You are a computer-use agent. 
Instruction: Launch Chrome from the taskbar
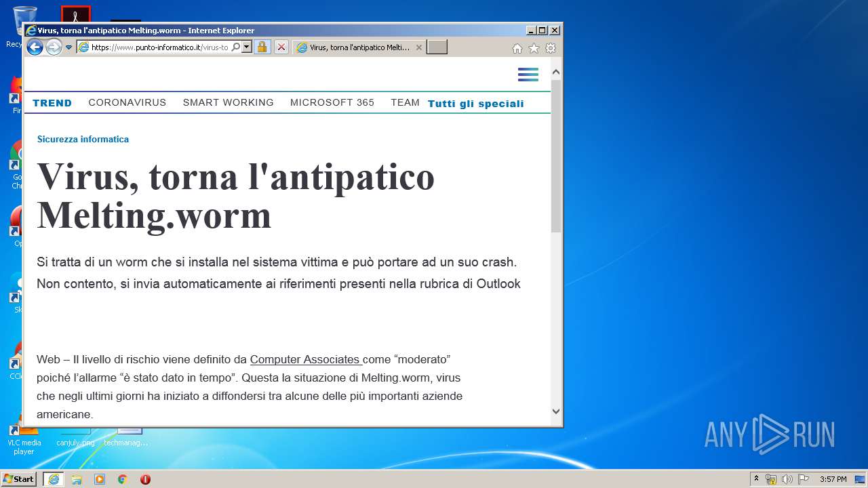pyautogui.click(x=123, y=479)
